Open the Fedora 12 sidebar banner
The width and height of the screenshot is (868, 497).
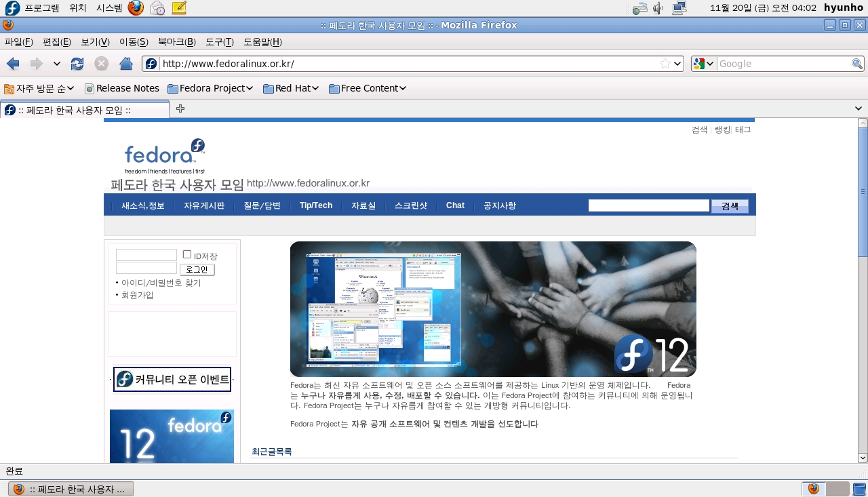172,436
